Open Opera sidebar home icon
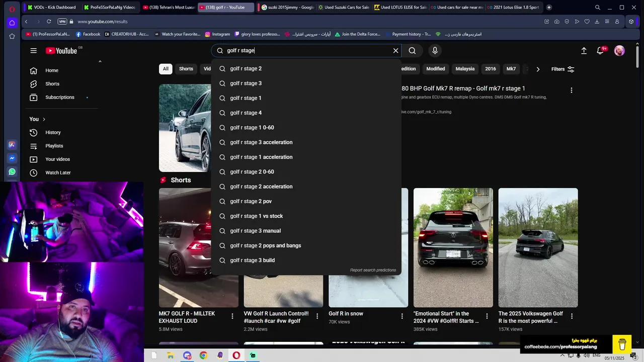This screenshot has height=362, width=644. click(12, 23)
